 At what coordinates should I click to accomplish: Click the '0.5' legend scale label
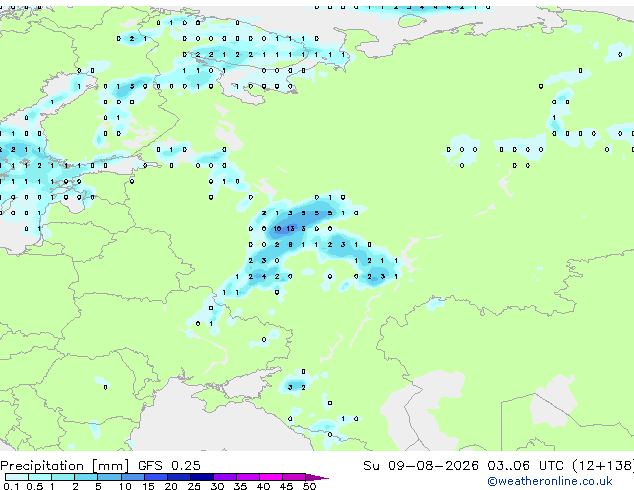click(x=35, y=486)
